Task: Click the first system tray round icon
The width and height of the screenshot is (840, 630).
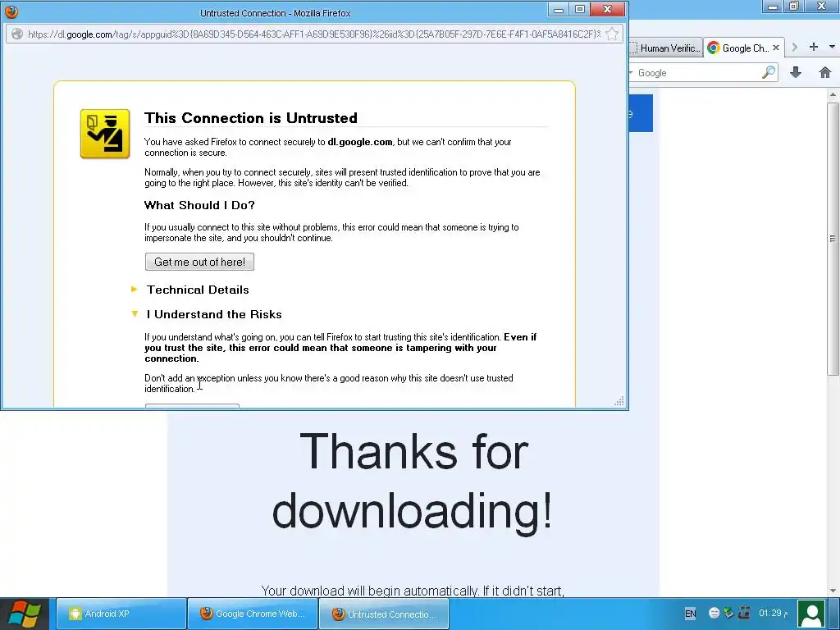Action: coord(714,614)
